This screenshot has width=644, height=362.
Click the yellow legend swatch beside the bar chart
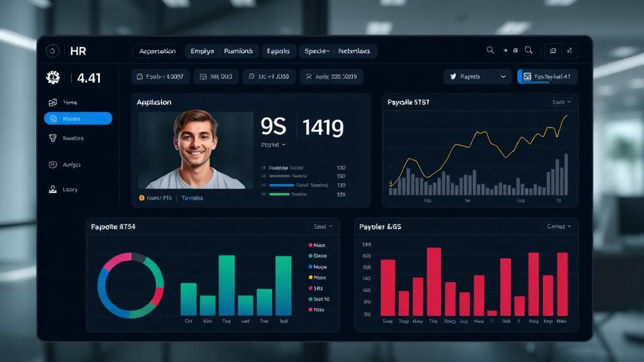(310, 277)
